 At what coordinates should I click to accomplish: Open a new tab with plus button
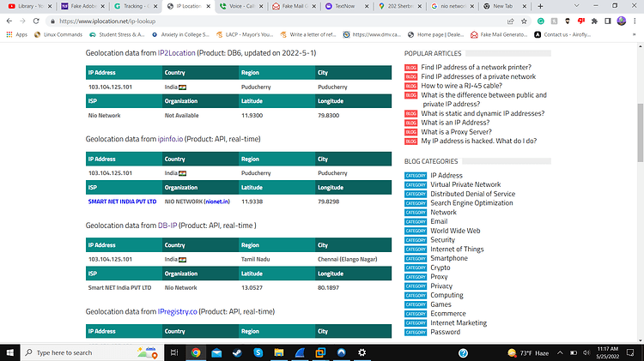540,6
